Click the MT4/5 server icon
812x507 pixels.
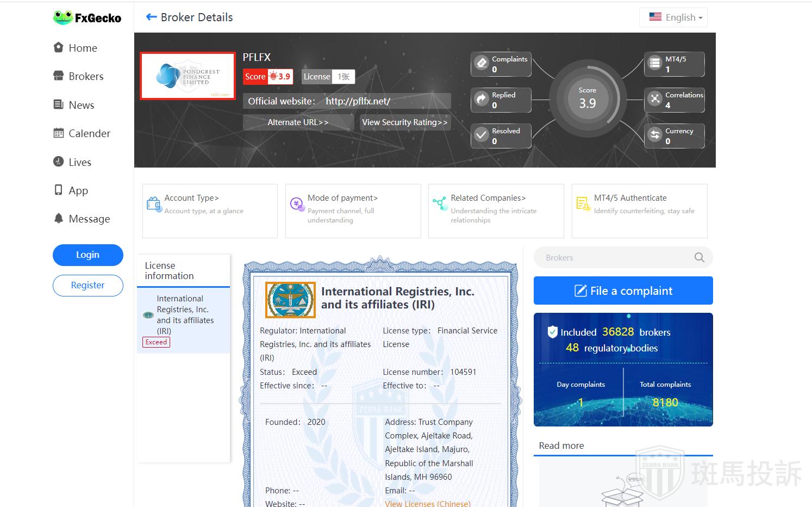[x=655, y=63]
